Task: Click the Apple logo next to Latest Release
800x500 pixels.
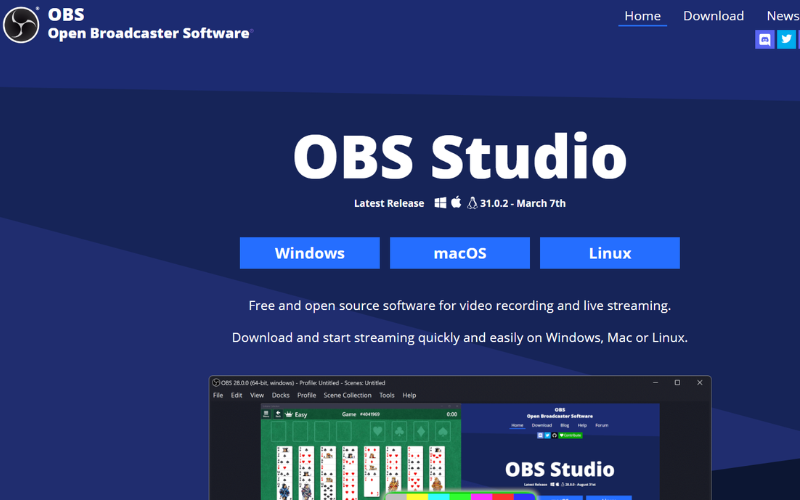Action: coord(456,203)
